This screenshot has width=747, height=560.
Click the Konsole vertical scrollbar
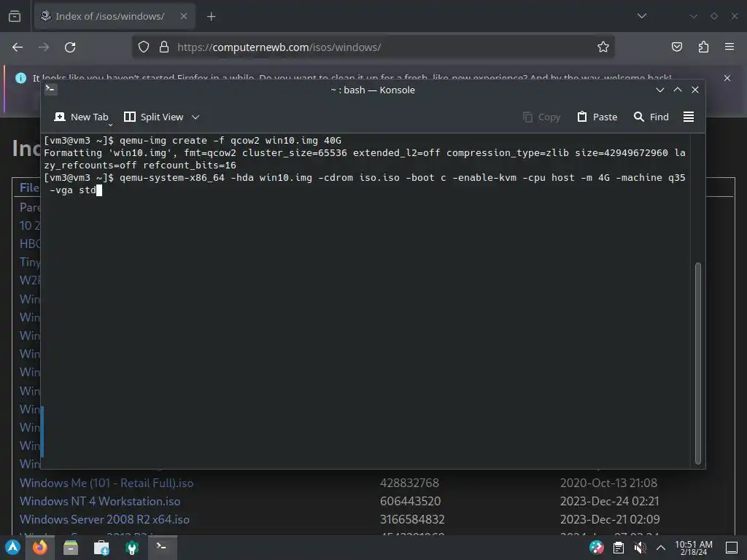[698, 363]
